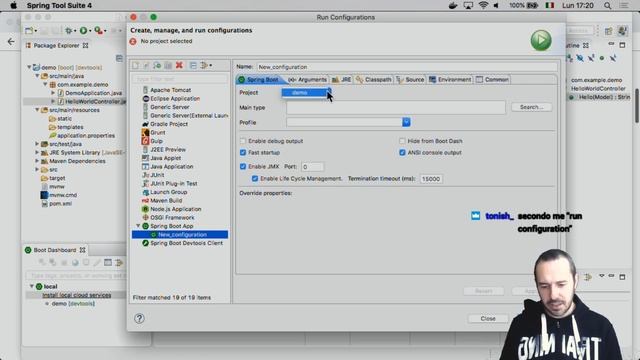Open the help question mark icon

click(x=139, y=318)
